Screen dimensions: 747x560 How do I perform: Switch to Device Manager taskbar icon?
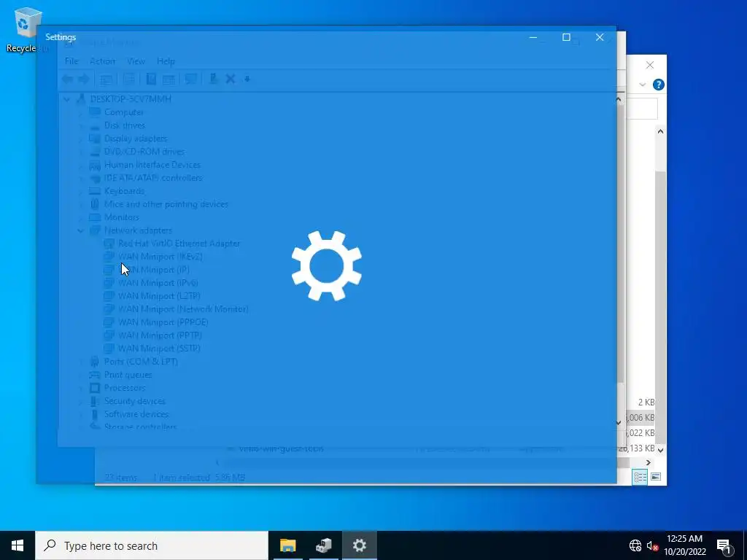point(323,545)
